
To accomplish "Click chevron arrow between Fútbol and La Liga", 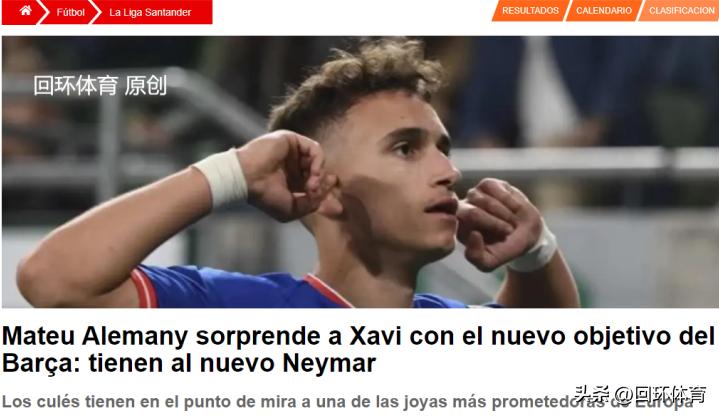I will coord(95,12).
